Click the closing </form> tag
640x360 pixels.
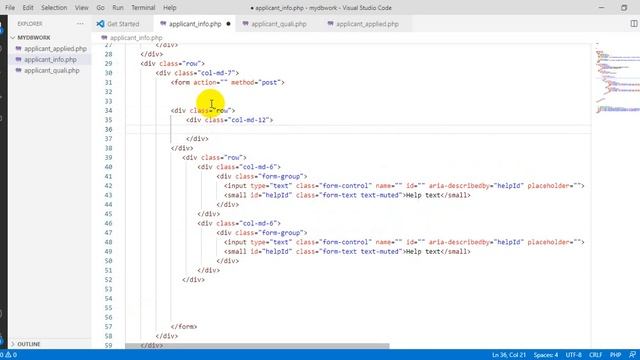tap(184, 327)
